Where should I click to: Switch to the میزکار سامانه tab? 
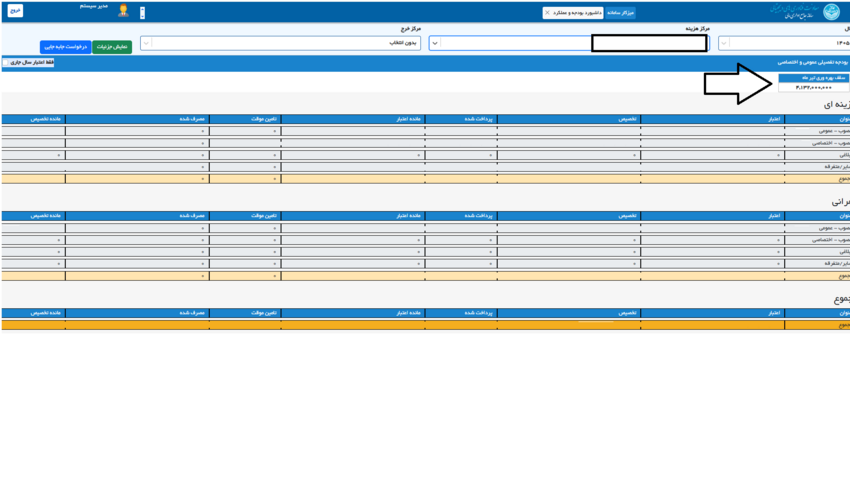tap(620, 12)
